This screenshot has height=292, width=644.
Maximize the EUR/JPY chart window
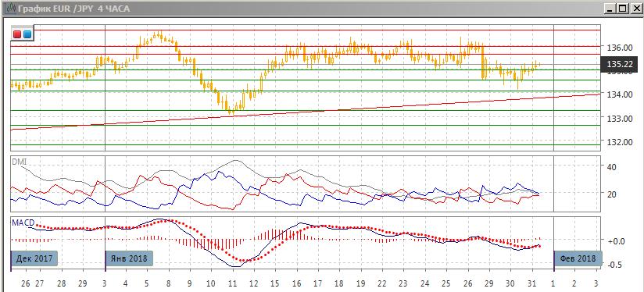(622, 7)
